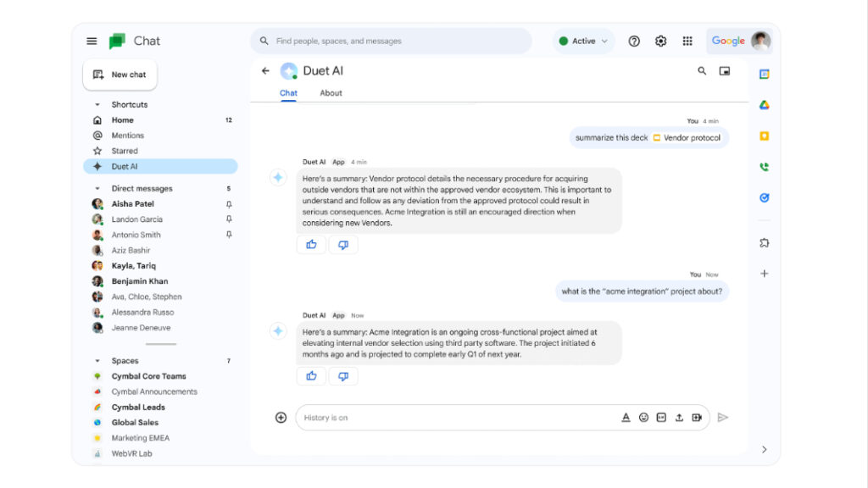Screen dimensions: 868x488
Task: Open Drive in the side panel
Action: (765, 105)
